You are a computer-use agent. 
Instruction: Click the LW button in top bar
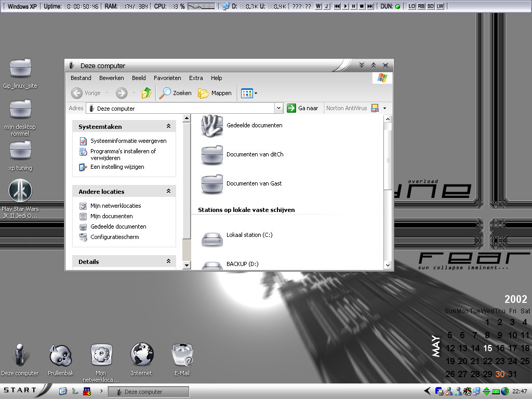point(440,6)
